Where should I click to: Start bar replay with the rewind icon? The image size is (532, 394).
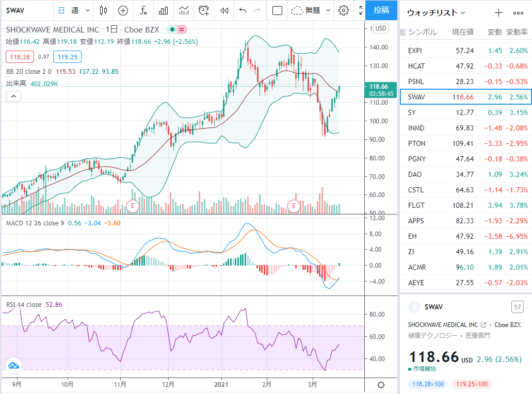coord(224,10)
